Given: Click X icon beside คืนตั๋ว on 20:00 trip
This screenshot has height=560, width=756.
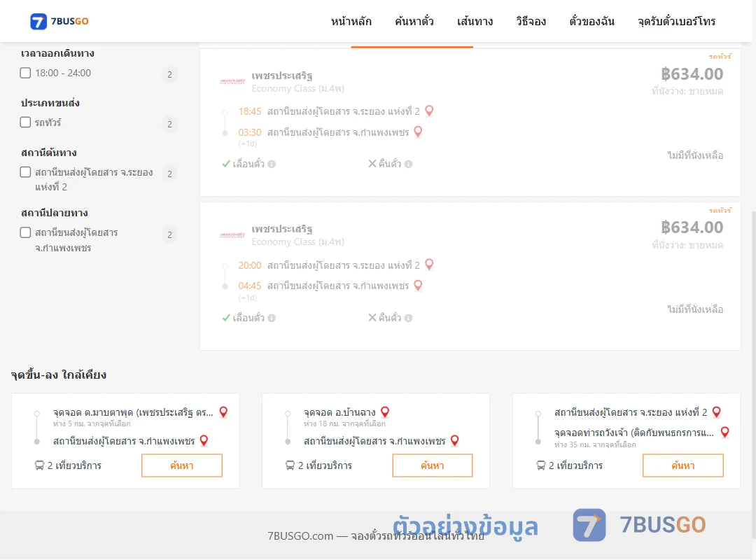Looking at the screenshot, I should (x=372, y=317).
